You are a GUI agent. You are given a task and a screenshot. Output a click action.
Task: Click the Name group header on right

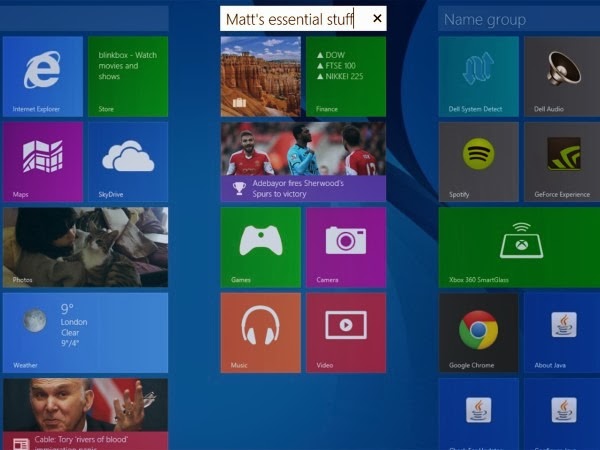(x=519, y=19)
